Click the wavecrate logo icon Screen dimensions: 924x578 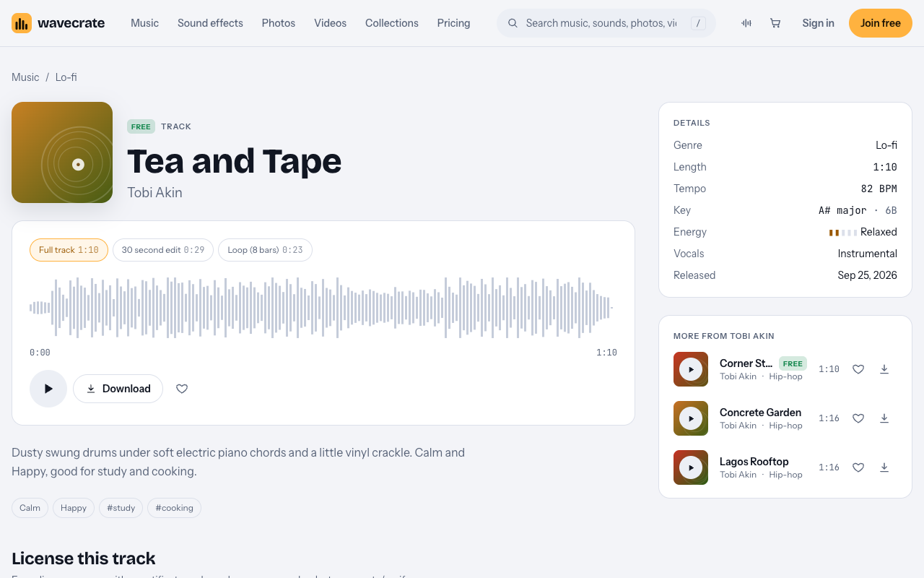22,23
